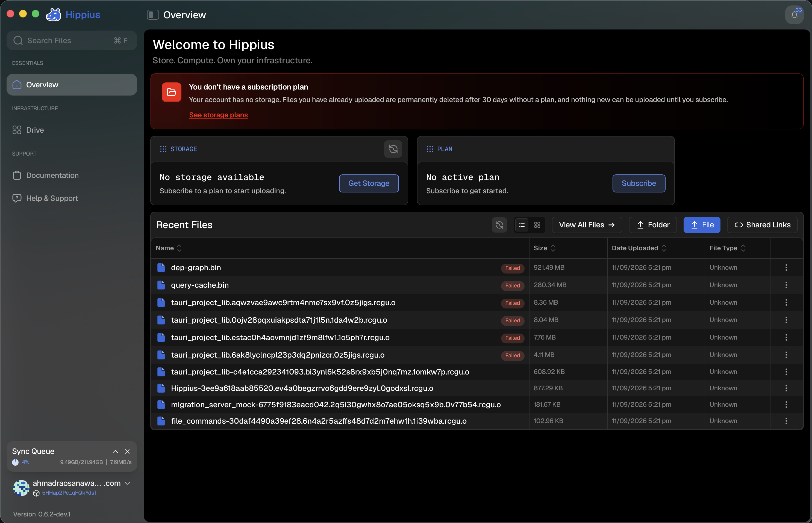Click the file icon for query-cache.bin
Screen dimensions: 812x523
(161, 285)
